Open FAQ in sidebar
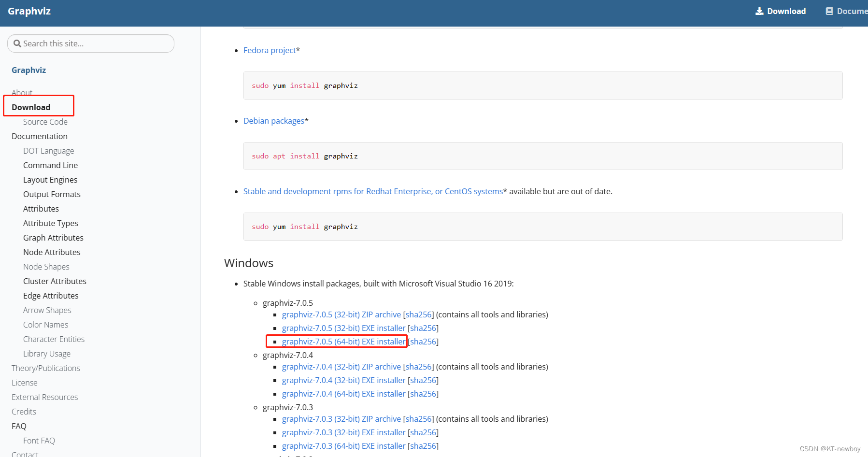The image size is (868, 457). click(19, 426)
